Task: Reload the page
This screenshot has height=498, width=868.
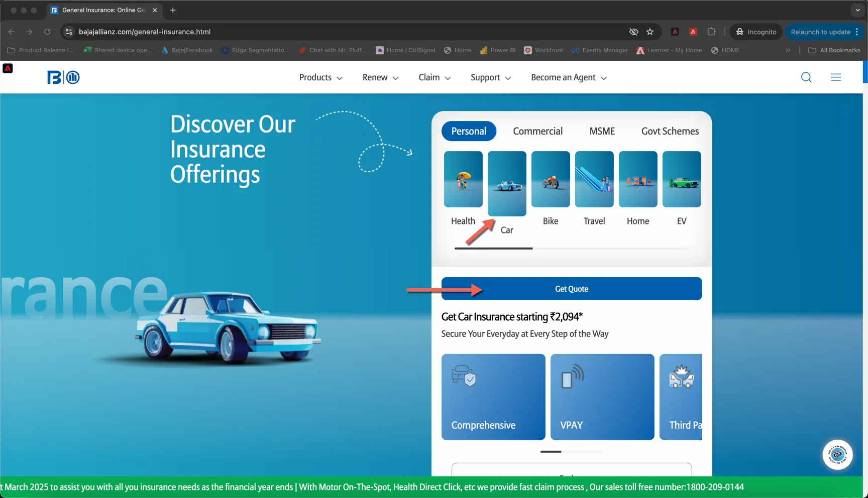Action: pos(47,32)
